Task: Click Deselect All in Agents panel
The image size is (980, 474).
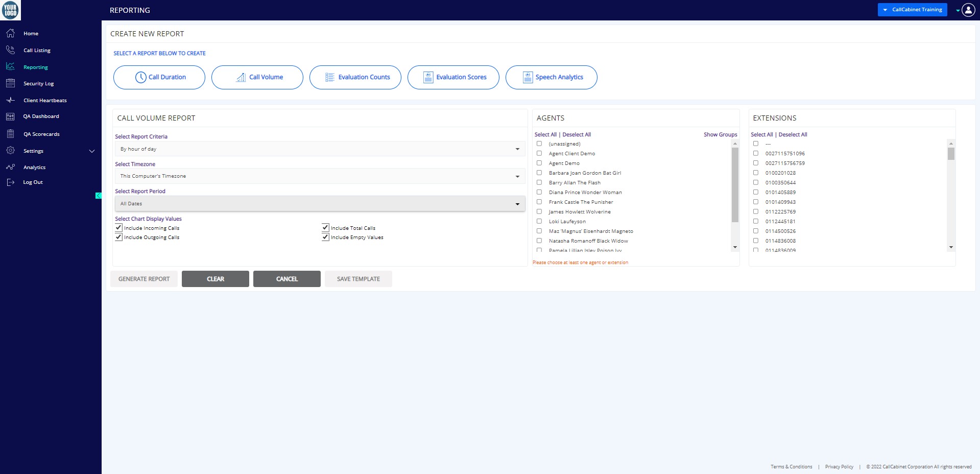Action: [x=577, y=134]
